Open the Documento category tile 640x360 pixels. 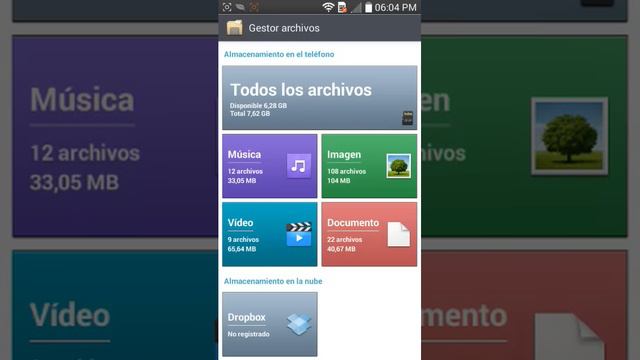point(369,234)
